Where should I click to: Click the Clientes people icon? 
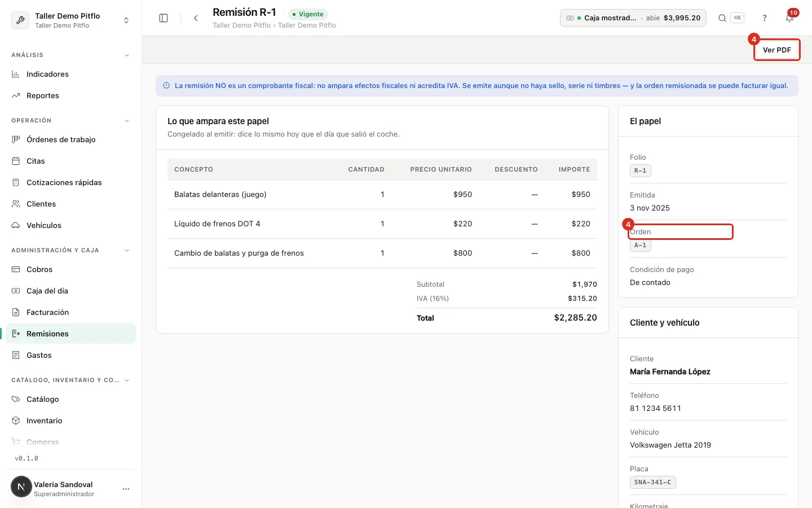(x=16, y=204)
